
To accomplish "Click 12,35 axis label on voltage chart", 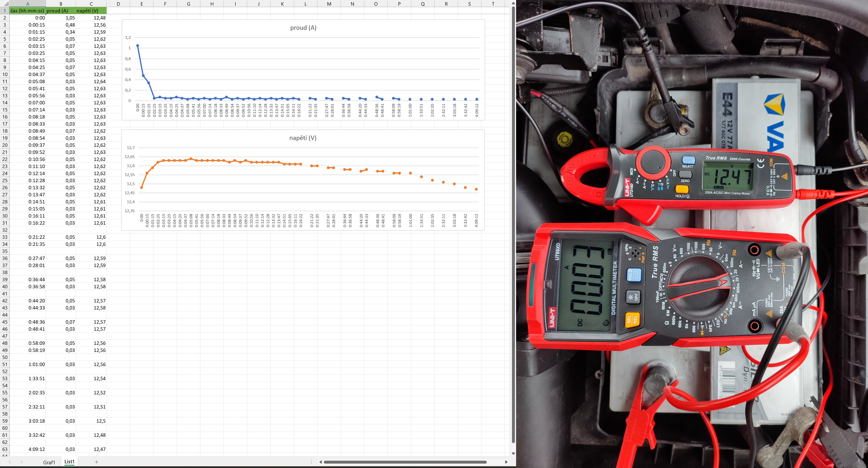I will [129, 211].
